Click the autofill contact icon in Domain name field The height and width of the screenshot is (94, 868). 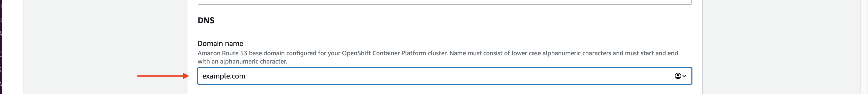(678, 76)
